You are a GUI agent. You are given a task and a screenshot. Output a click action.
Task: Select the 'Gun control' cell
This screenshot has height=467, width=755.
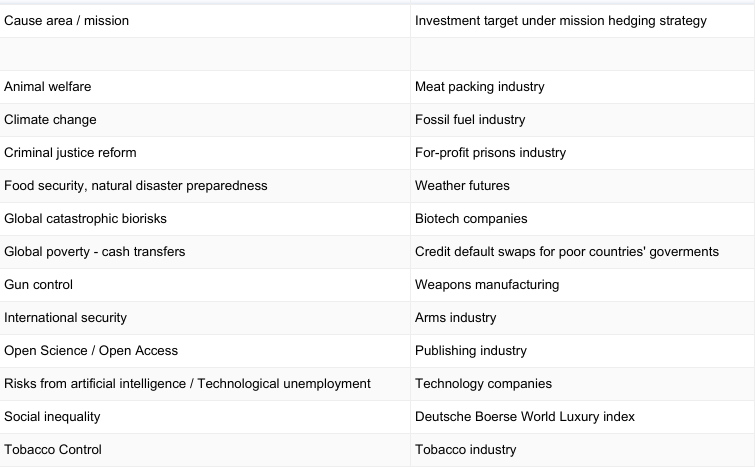coord(39,285)
